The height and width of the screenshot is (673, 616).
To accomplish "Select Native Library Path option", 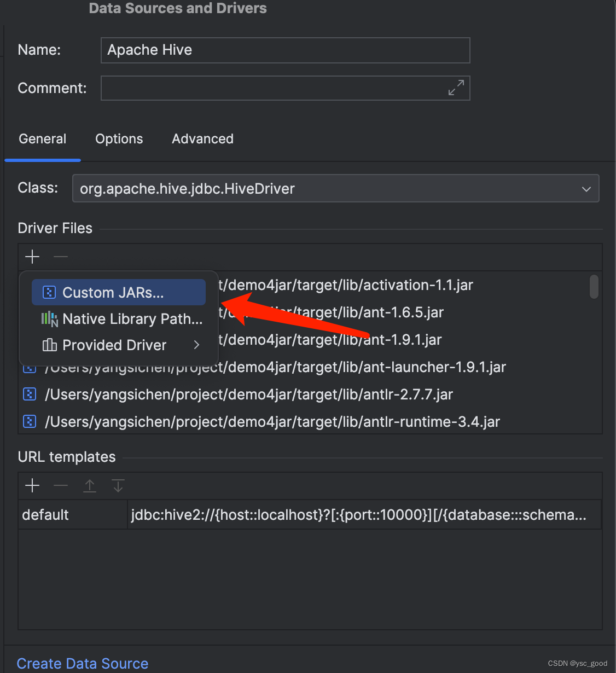I will pos(131,319).
